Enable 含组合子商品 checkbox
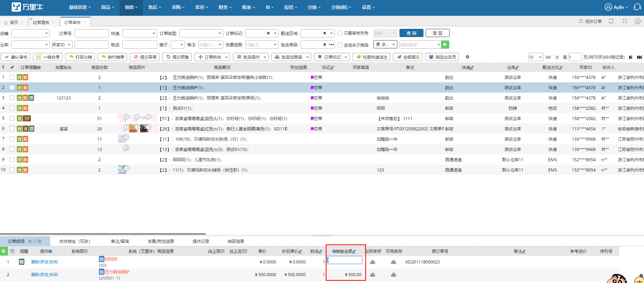The image size is (644, 283). 340,45
